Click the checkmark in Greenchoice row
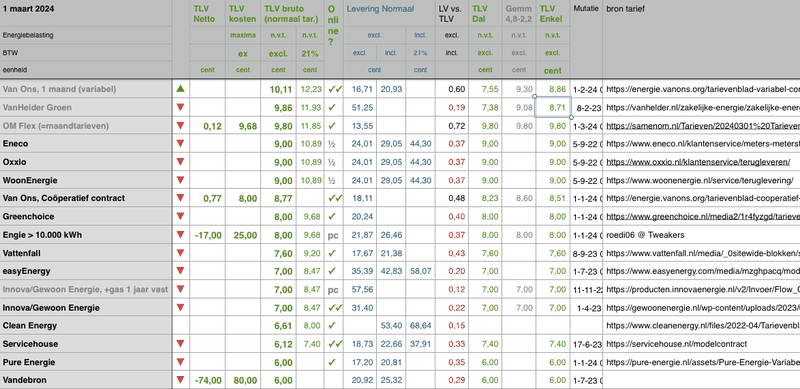Viewport: 800px width, 389px height. [332, 216]
